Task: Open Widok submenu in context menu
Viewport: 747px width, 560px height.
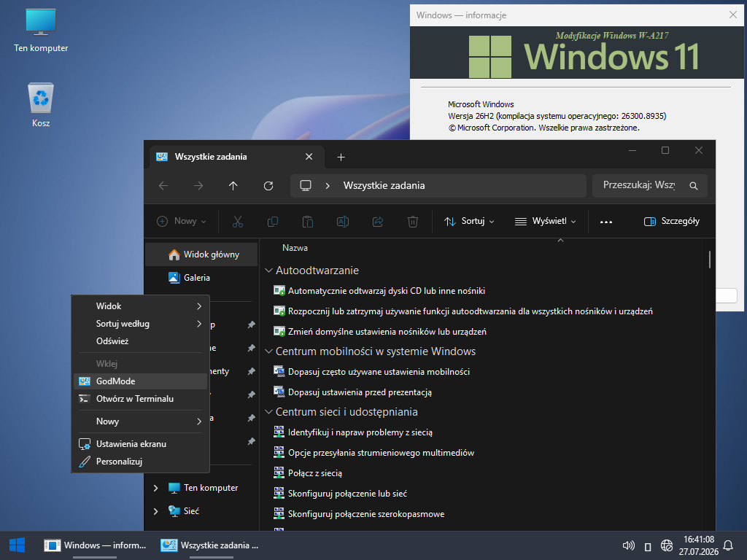Action: (x=141, y=306)
